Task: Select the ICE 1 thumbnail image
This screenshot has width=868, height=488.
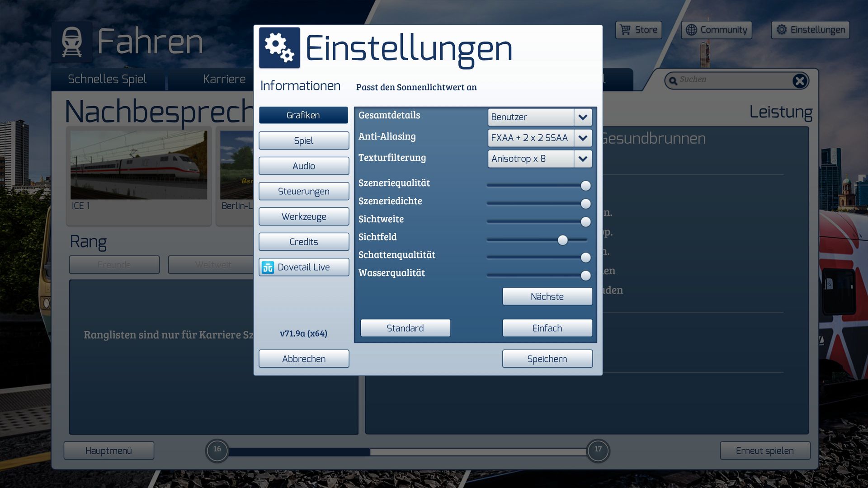Action: [139, 165]
